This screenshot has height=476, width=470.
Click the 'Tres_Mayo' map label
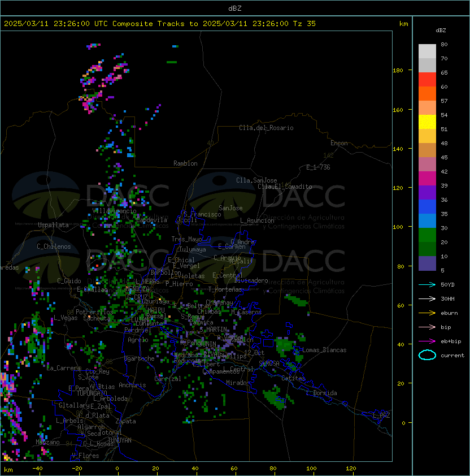tap(186, 239)
